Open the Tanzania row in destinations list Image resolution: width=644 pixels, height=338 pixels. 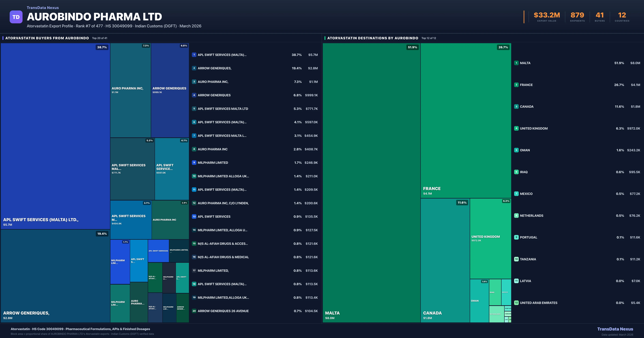[528, 259]
